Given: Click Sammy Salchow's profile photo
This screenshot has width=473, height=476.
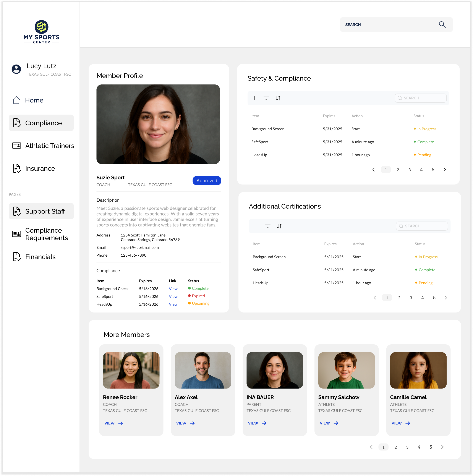Looking at the screenshot, I should 346,370.
